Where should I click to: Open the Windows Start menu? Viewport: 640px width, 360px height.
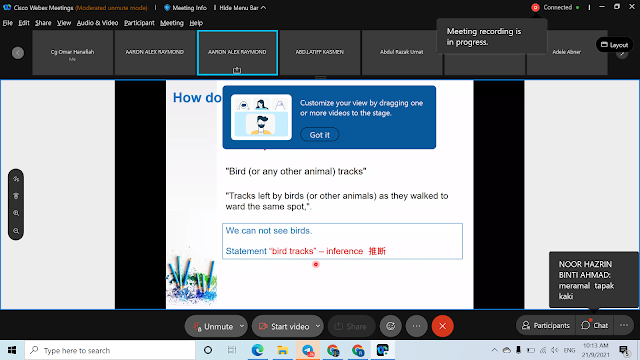(12, 350)
